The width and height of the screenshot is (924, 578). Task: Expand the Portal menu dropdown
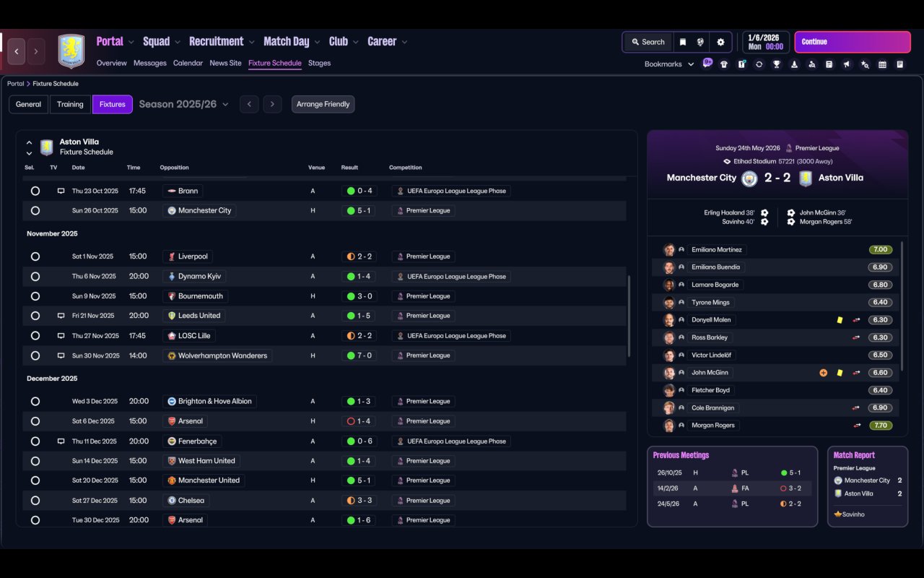[131, 43]
